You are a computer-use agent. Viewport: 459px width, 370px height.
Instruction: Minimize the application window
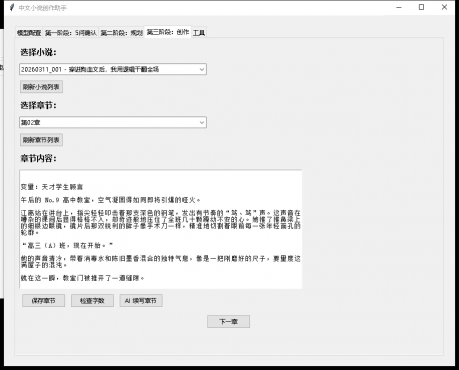[399, 7]
